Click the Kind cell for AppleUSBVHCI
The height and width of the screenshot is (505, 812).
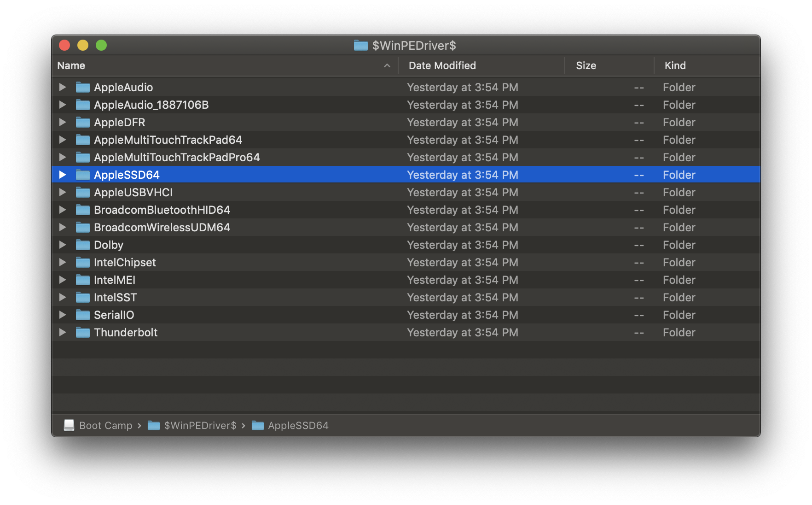[x=679, y=192]
